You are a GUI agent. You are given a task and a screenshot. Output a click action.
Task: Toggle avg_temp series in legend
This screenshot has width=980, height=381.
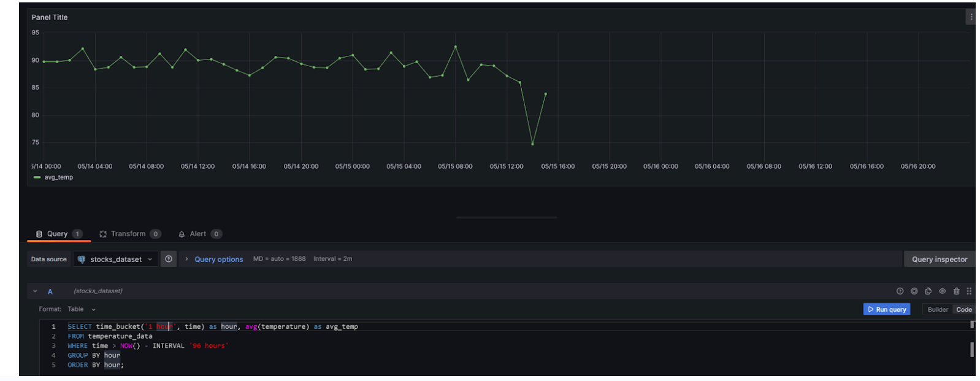58,177
